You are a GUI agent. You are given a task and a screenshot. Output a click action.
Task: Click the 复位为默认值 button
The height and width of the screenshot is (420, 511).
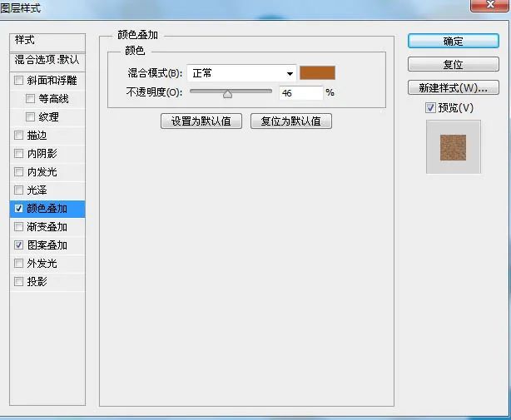click(291, 121)
